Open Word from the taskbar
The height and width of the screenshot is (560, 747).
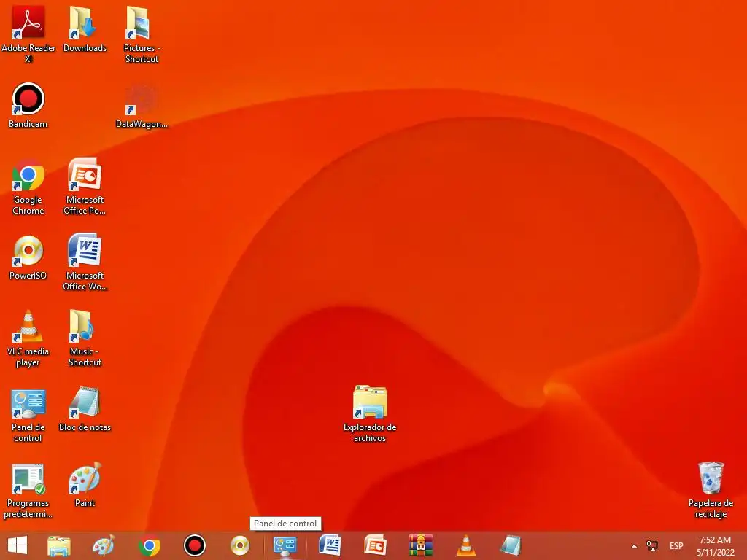(x=330, y=545)
